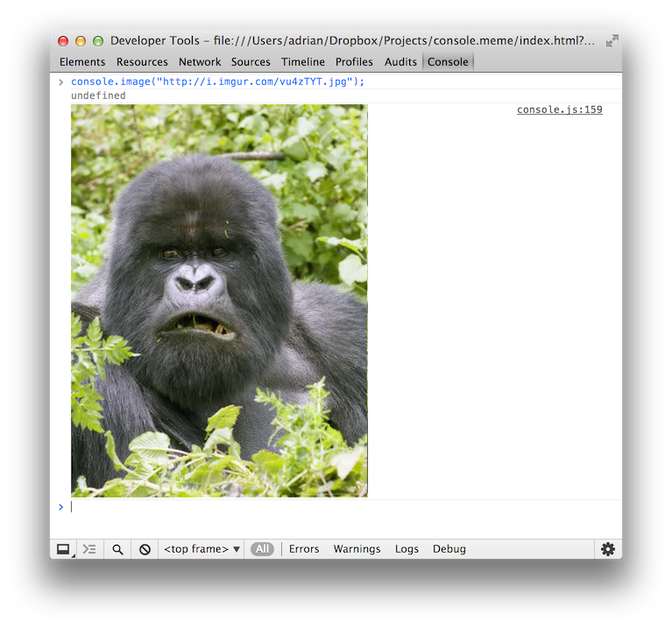Clear console log with the circle-slash icon
Viewport: 672px width, 628px height.
[145, 549]
